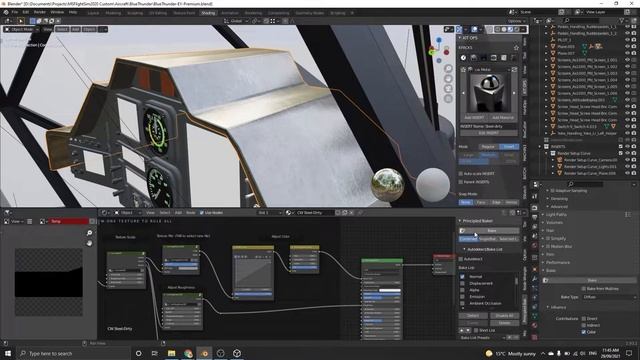The image size is (640, 360).
Task: Select the Smart mode button
Action: coord(509,147)
